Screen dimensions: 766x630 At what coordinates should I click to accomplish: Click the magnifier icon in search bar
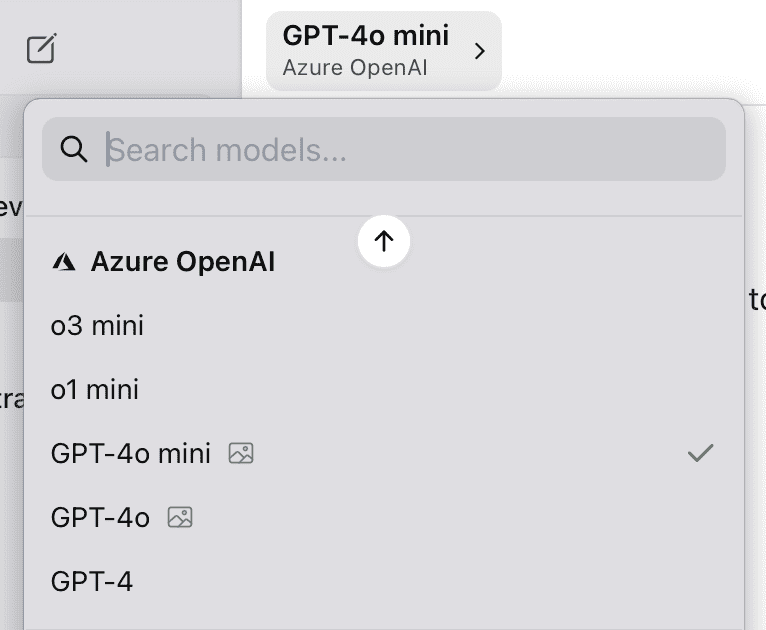(74, 149)
